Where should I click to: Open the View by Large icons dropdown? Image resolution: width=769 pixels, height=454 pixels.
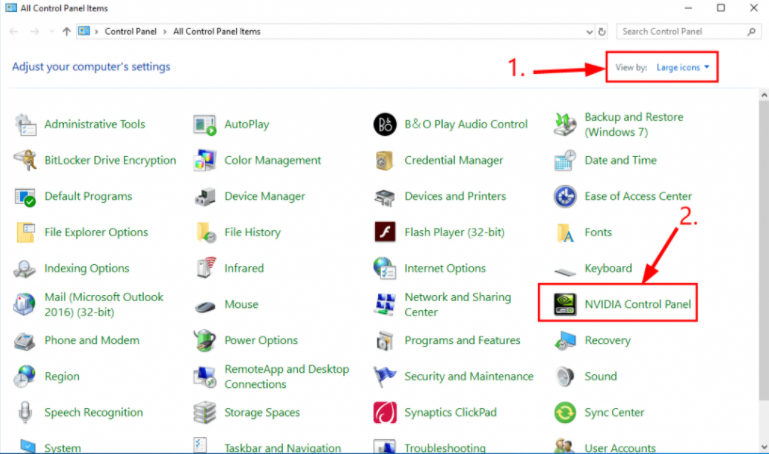coord(683,68)
